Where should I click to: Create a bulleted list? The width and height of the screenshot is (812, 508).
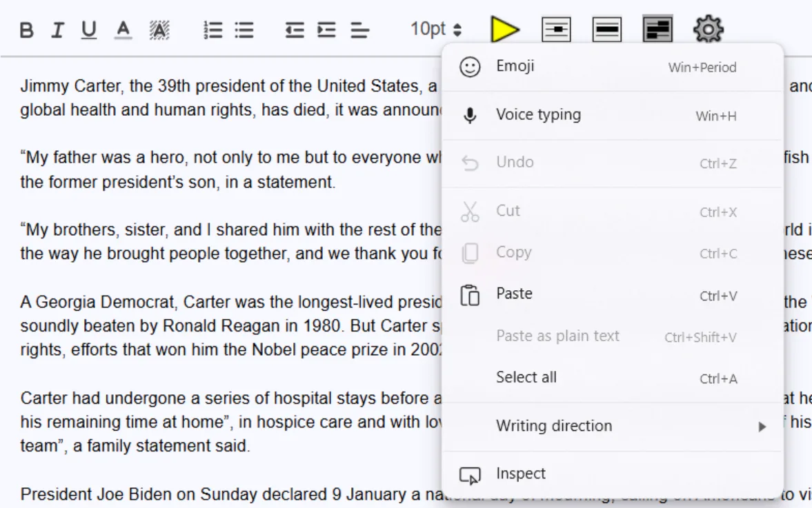(243, 29)
